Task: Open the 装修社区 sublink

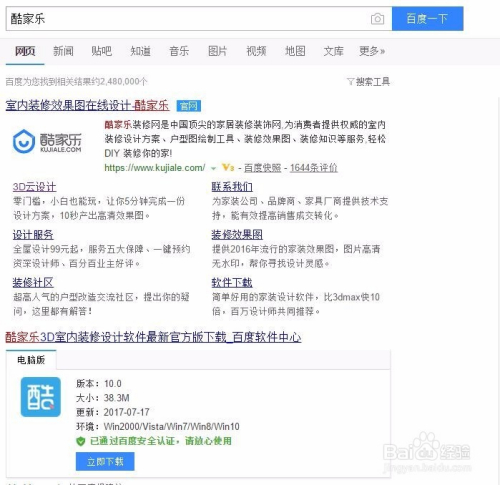Action: 33,283
